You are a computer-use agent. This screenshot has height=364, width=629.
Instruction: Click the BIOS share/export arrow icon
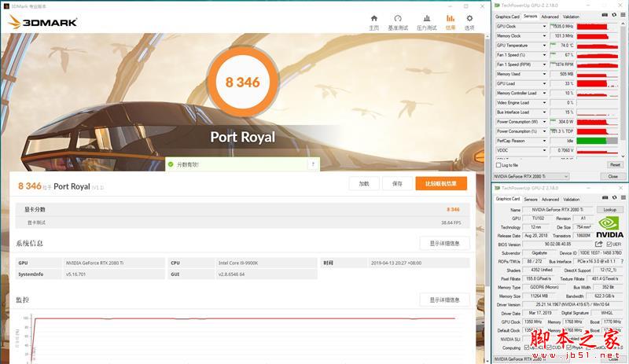pos(598,244)
